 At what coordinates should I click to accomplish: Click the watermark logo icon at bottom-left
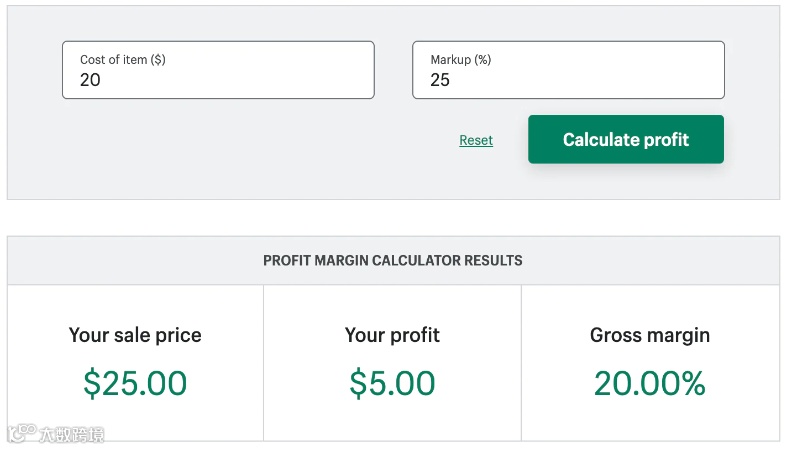pyautogui.click(x=21, y=434)
